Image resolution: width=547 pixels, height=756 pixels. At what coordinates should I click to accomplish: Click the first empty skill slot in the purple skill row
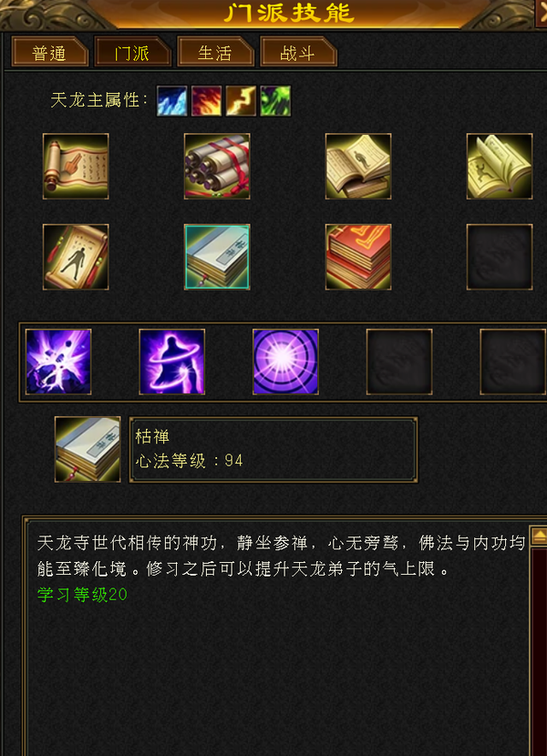399,362
